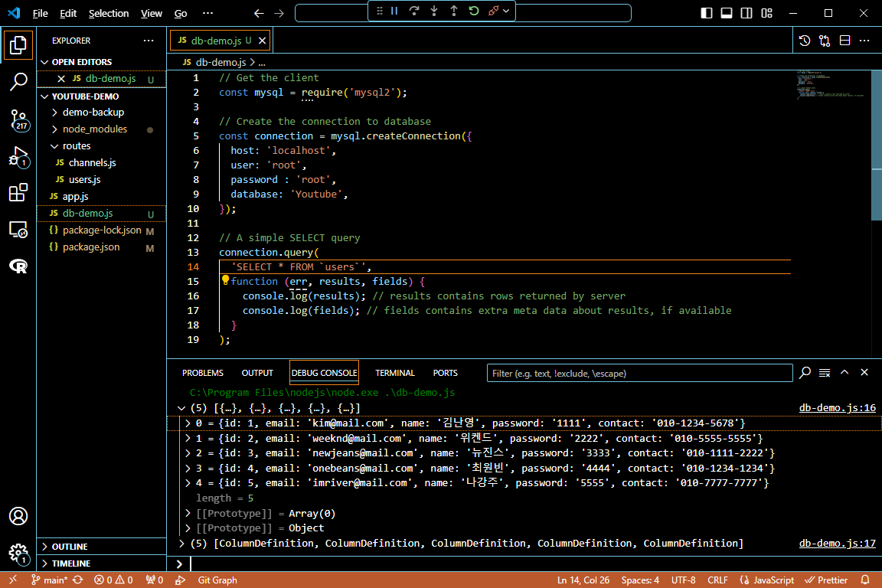Viewport: 882px width, 588px height.
Task: Open the Run and Debug view
Action: (18, 157)
